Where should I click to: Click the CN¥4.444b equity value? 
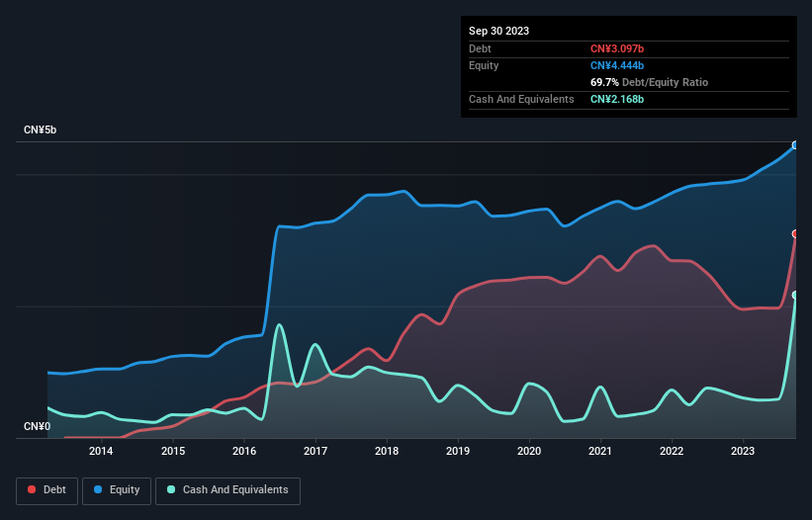tap(617, 65)
